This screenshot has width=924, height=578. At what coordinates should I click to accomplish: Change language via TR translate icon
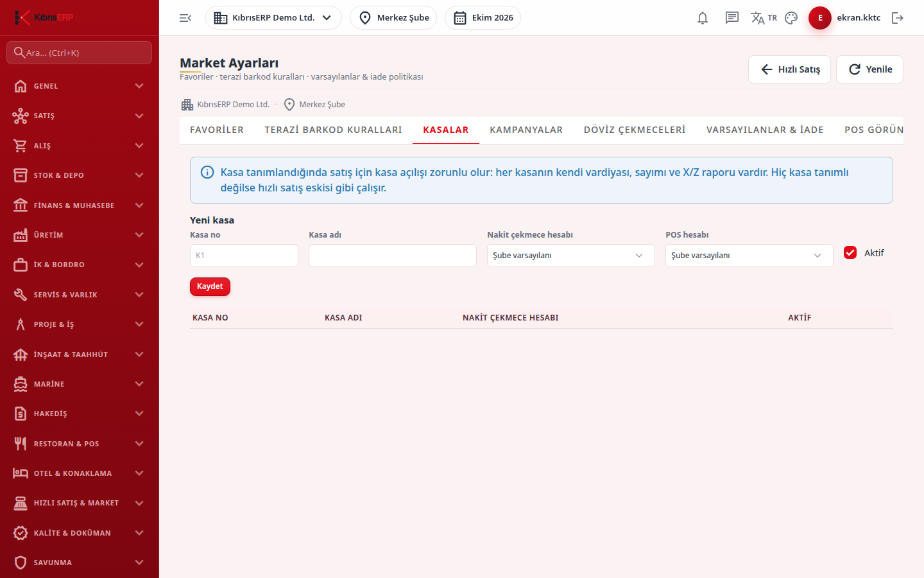[x=764, y=18]
